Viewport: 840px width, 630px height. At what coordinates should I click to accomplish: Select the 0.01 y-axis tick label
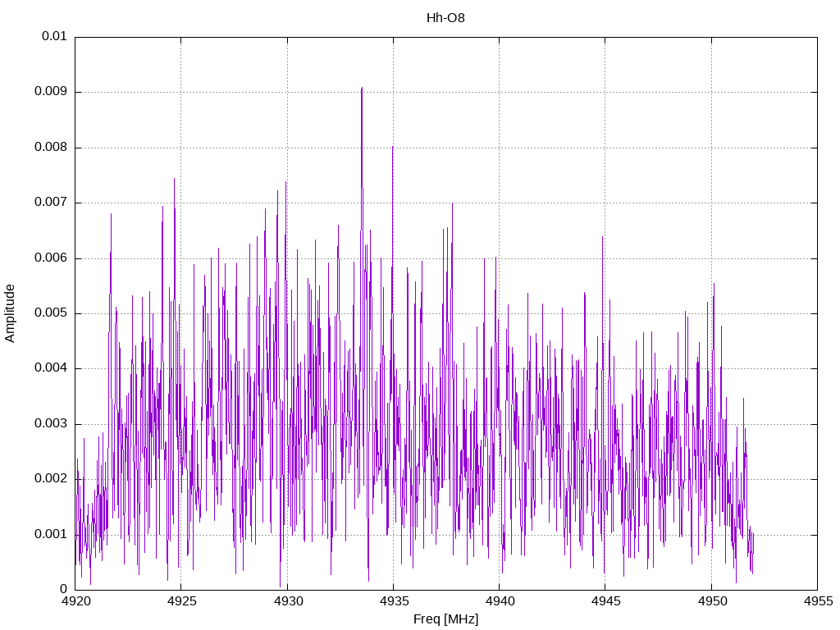coord(54,37)
